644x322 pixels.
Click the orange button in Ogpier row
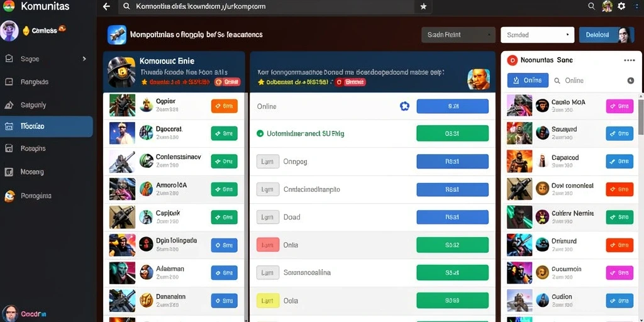coord(225,106)
